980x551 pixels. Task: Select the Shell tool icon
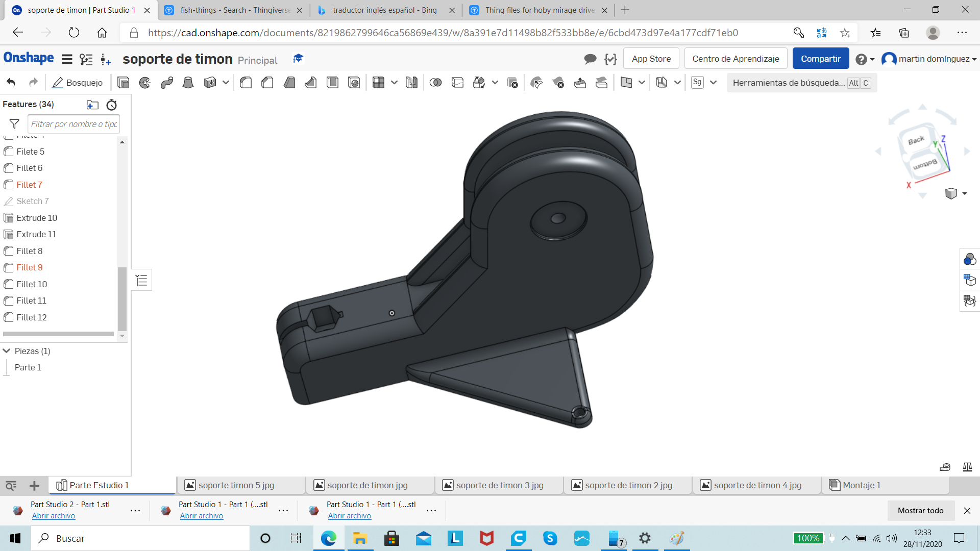[x=333, y=82]
